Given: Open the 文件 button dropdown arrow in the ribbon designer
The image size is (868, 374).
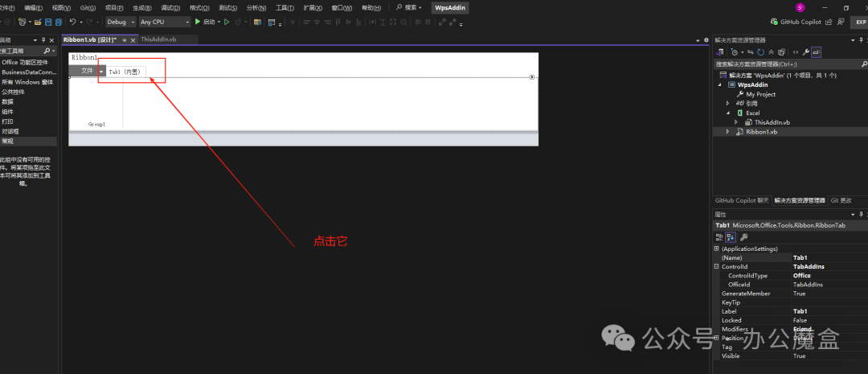Looking at the screenshot, I should [101, 71].
